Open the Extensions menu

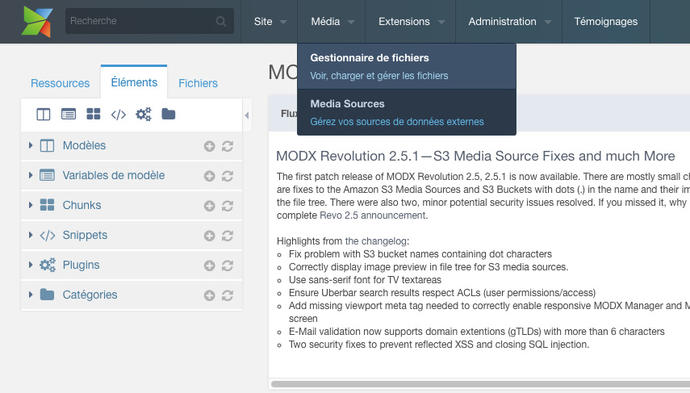(411, 22)
